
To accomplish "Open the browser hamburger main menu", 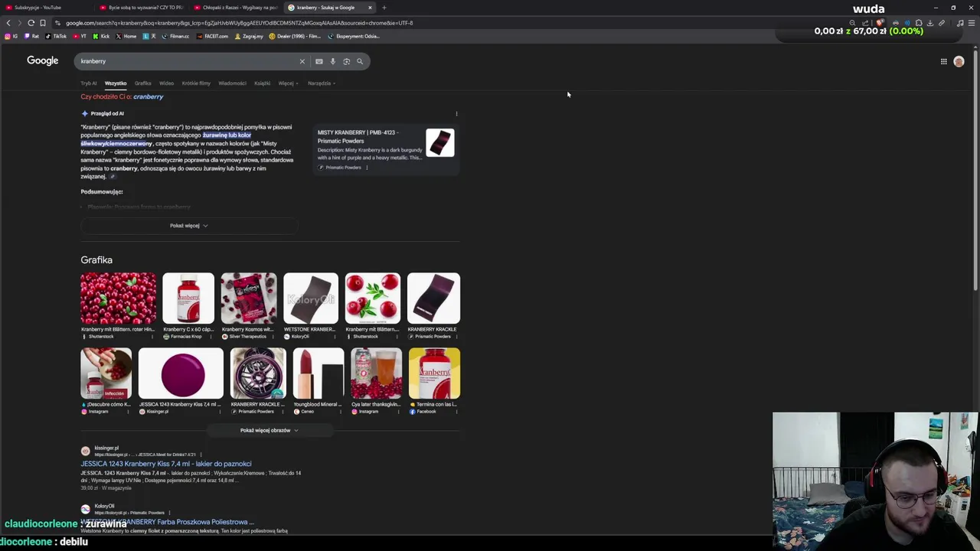I will point(972,23).
